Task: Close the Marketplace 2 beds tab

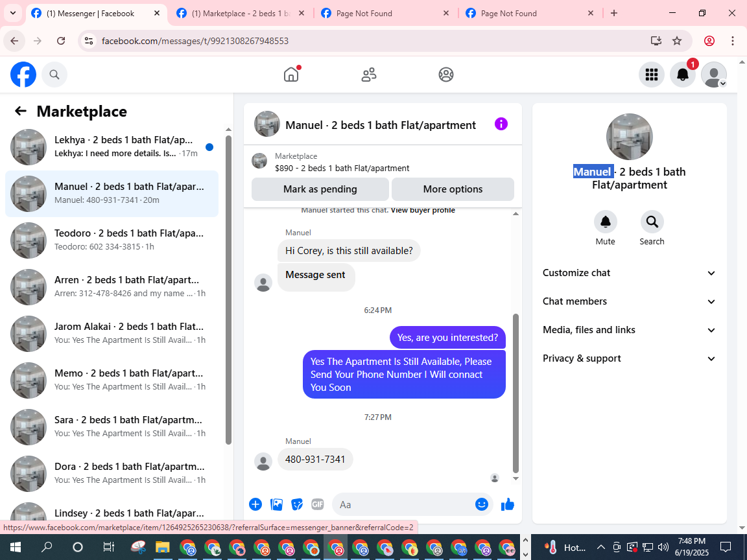Action: 302,14
